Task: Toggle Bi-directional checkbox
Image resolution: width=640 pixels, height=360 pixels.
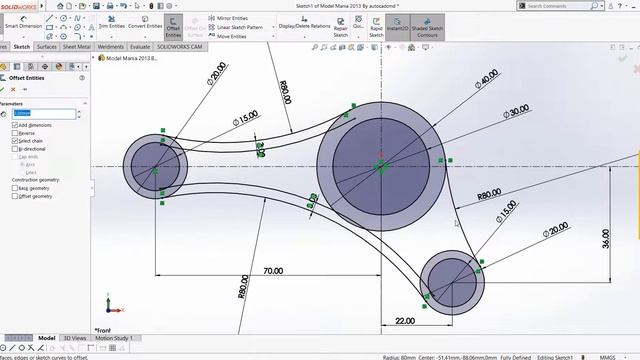Action: click(15, 149)
